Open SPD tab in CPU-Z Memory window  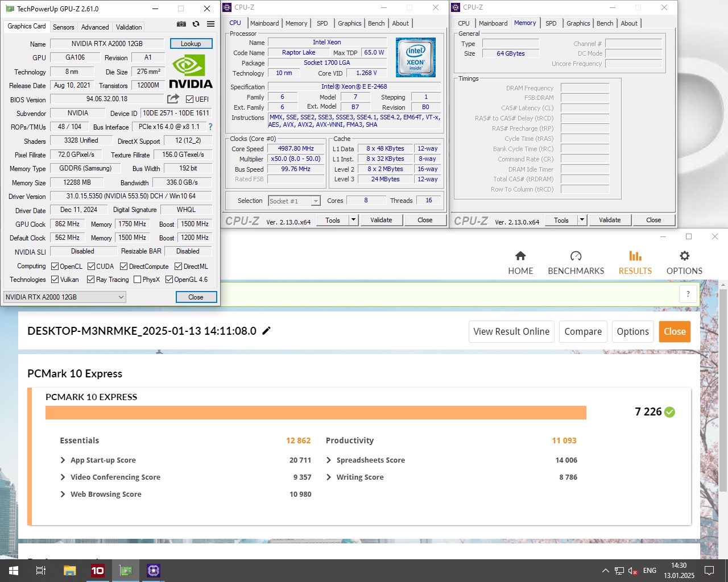[x=551, y=23]
